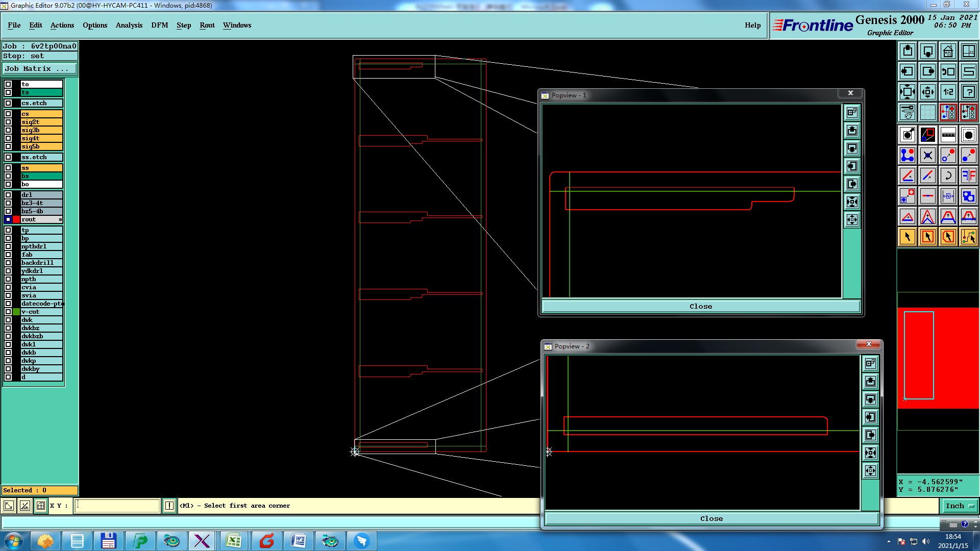This screenshot has width=980, height=551.
Task: Toggle the drl layer checkbox
Action: [8, 195]
